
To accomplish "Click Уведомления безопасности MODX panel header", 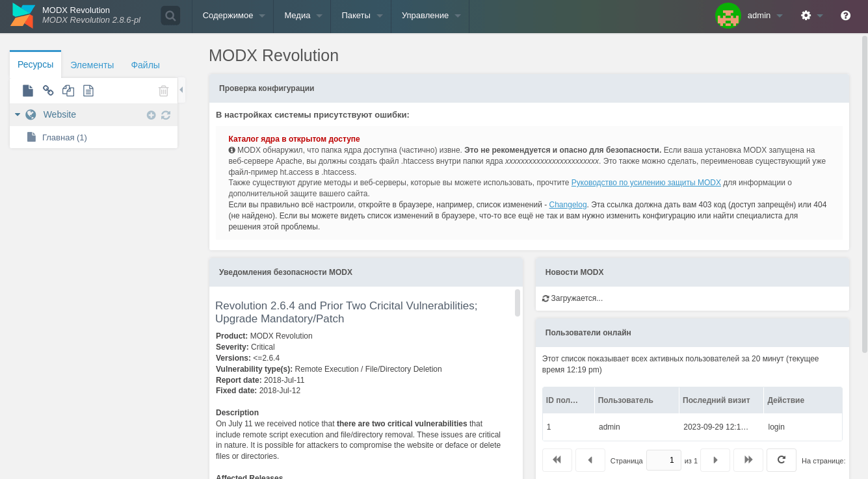I will click(366, 272).
